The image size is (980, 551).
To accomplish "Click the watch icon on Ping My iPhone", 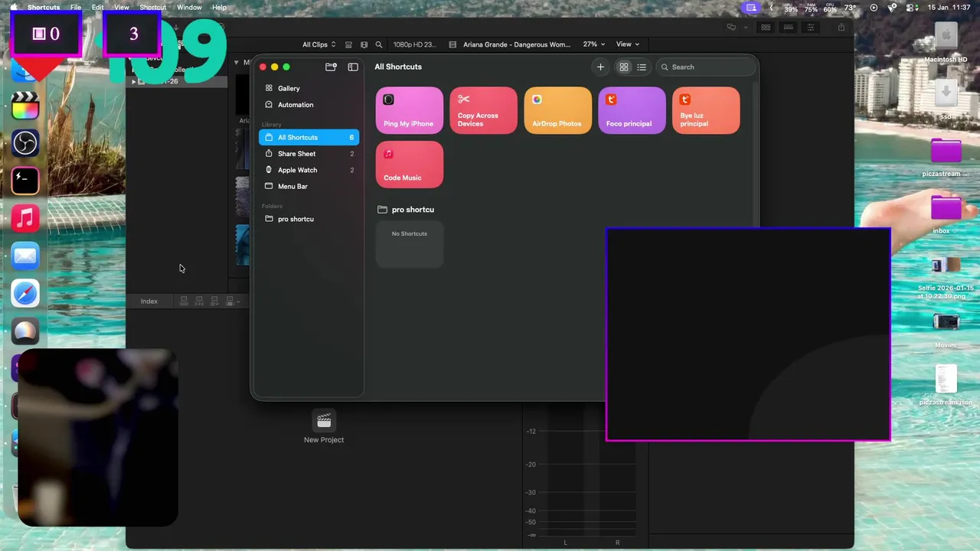I will 389,99.
